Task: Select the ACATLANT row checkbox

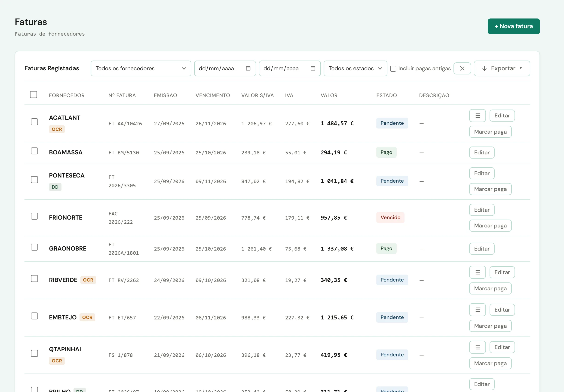Action: (34, 122)
